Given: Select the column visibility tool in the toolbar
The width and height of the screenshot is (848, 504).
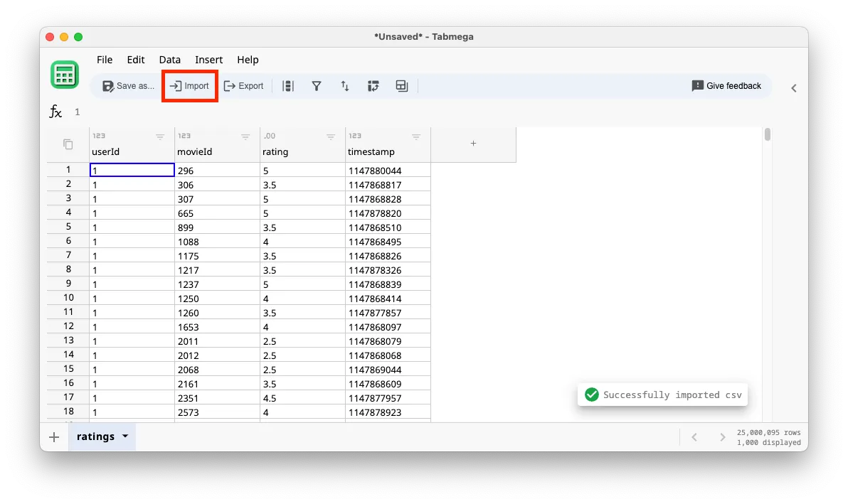Looking at the screenshot, I should [x=287, y=85].
